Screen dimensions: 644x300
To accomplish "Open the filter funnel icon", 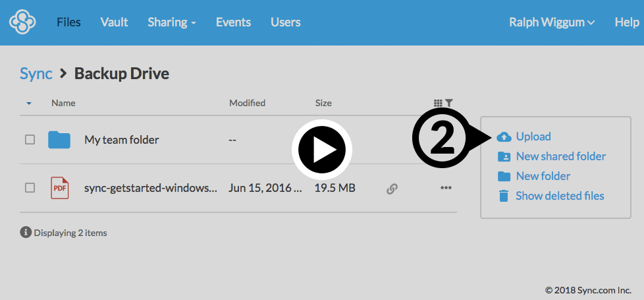I will click(448, 103).
